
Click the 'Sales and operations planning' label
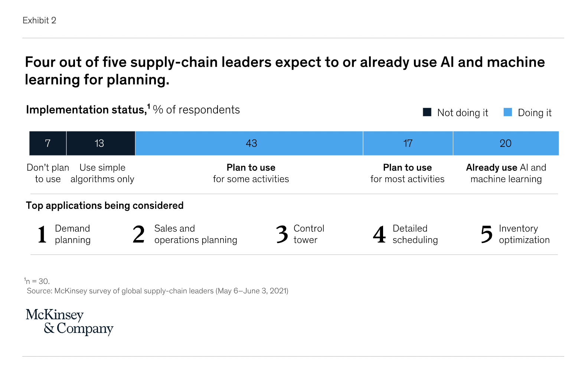(x=196, y=234)
